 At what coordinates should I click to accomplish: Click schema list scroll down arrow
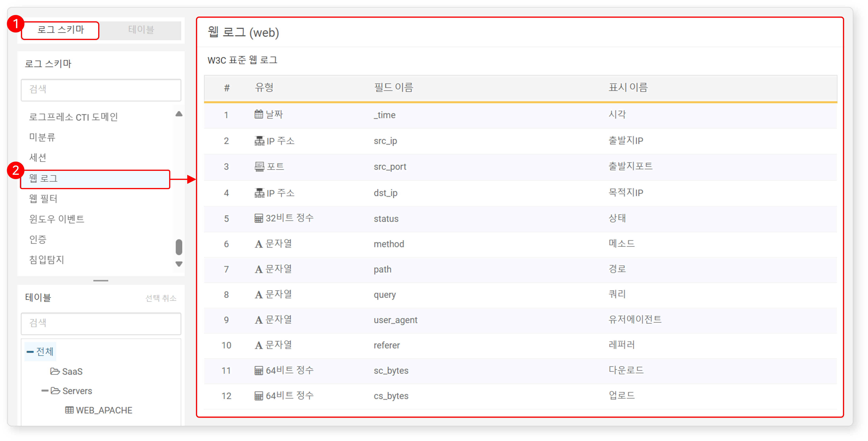point(179,264)
